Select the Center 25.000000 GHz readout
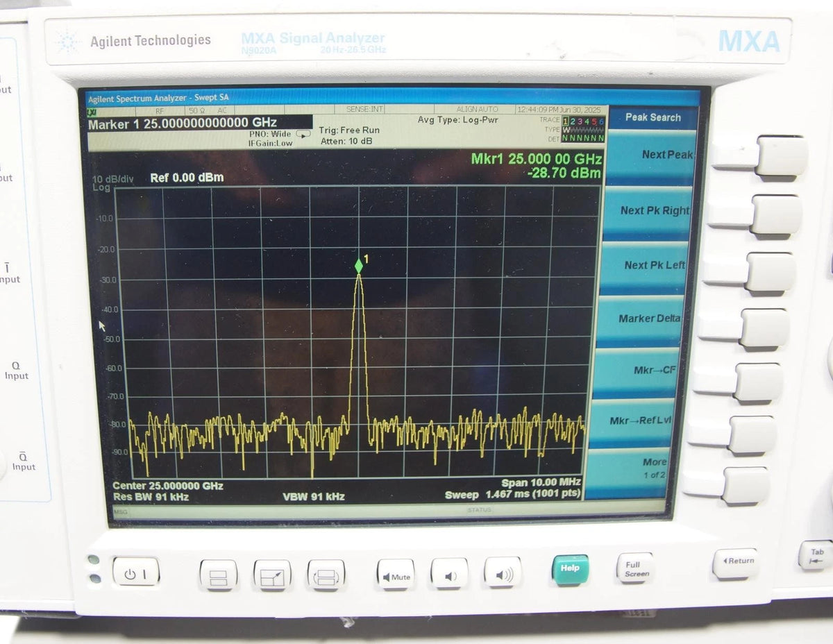The height and width of the screenshot is (644, 833). click(x=168, y=486)
